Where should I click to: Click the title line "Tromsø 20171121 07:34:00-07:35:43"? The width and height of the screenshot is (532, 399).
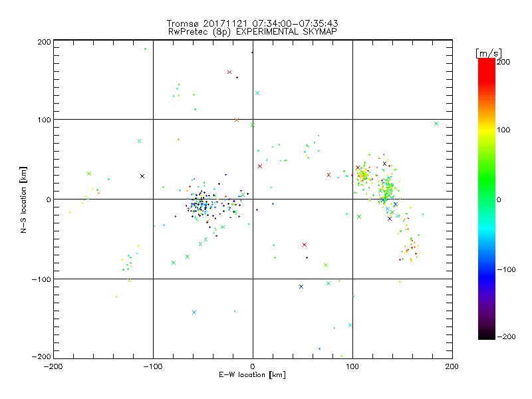(x=253, y=23)
